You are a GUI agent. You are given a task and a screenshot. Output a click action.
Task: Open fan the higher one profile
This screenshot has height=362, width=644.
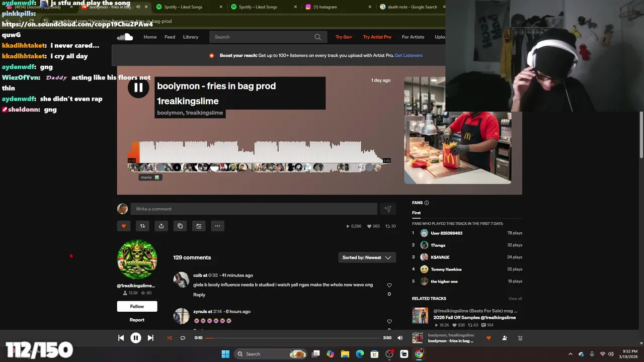click(444, 282)
